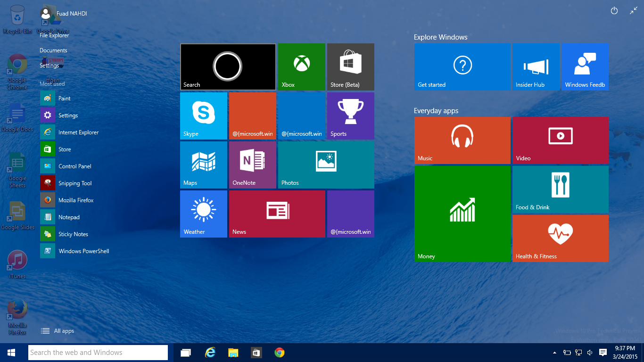Select Snipping Tool from Most used
This screenshot has height=362, width=644.
tap(74, 183)
